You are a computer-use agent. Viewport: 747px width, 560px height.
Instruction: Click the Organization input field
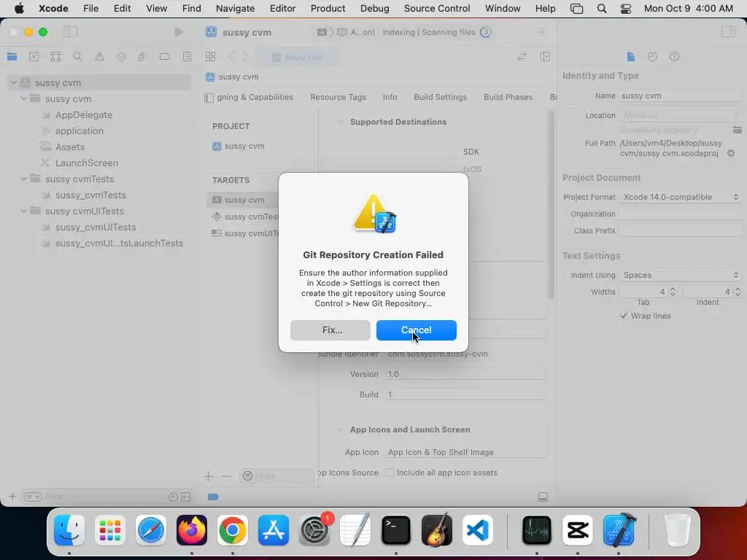[681, 214]
